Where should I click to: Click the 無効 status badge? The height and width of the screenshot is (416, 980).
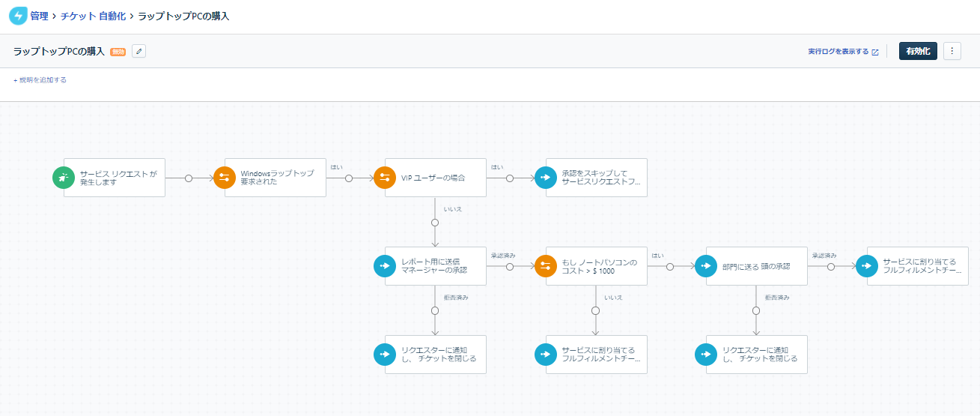click(x=118, y=52)
